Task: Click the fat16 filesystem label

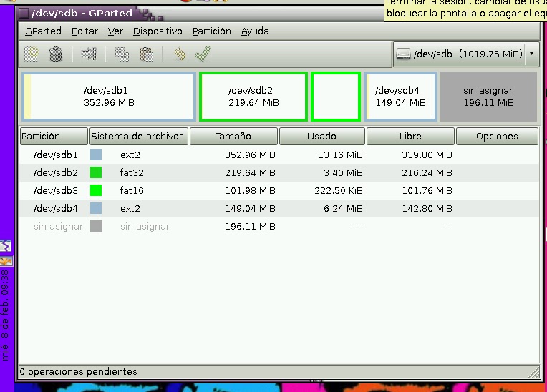Action: click(x=132, y=190)
